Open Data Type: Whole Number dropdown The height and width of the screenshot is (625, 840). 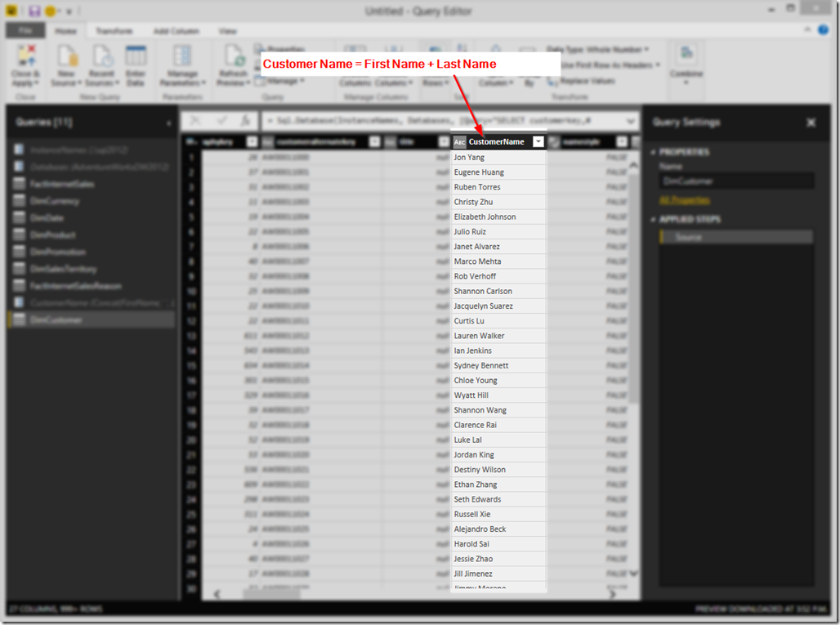[x=597, y=49]
